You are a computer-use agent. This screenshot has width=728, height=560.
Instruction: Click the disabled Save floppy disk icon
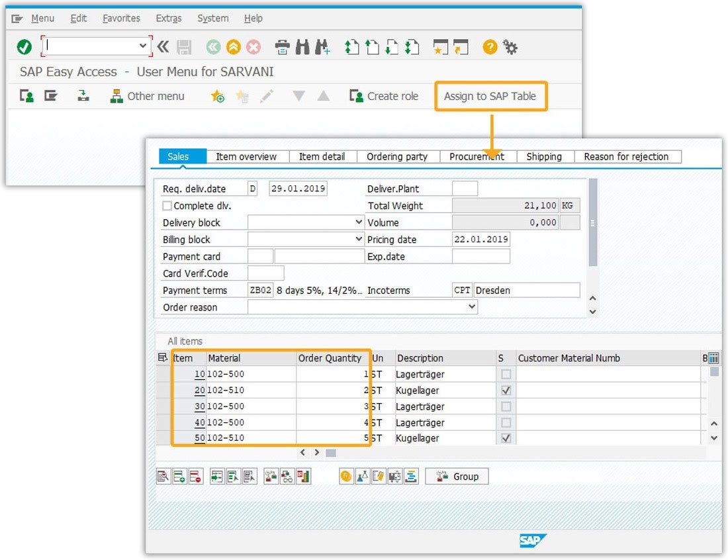point(185,47)
